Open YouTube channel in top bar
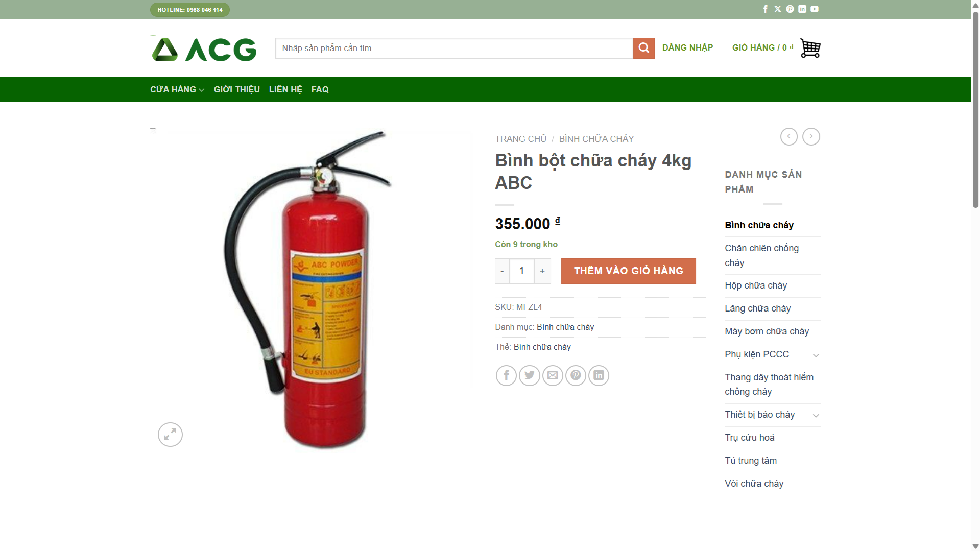The width and height of the screenshot is (980, 551). pyautogui.click(x=815, y=9)
